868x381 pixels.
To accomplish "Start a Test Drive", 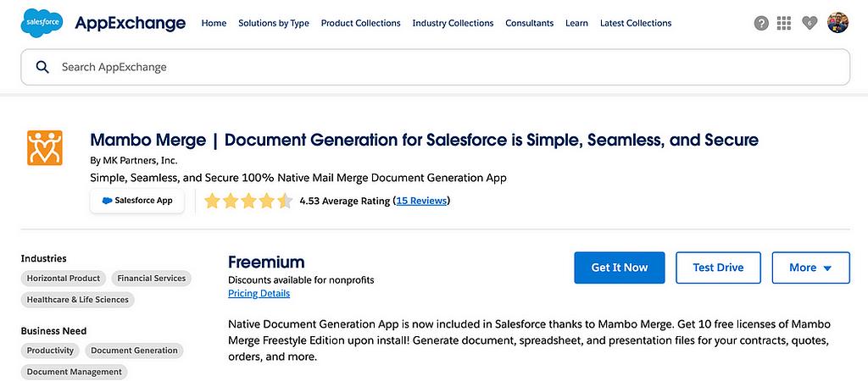I will click(718, 268).
